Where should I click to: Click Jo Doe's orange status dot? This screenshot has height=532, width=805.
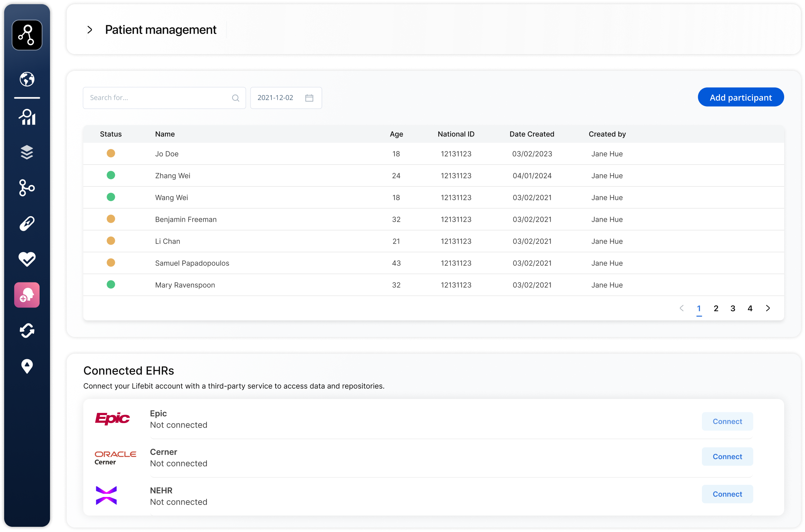tap(111, 153)
